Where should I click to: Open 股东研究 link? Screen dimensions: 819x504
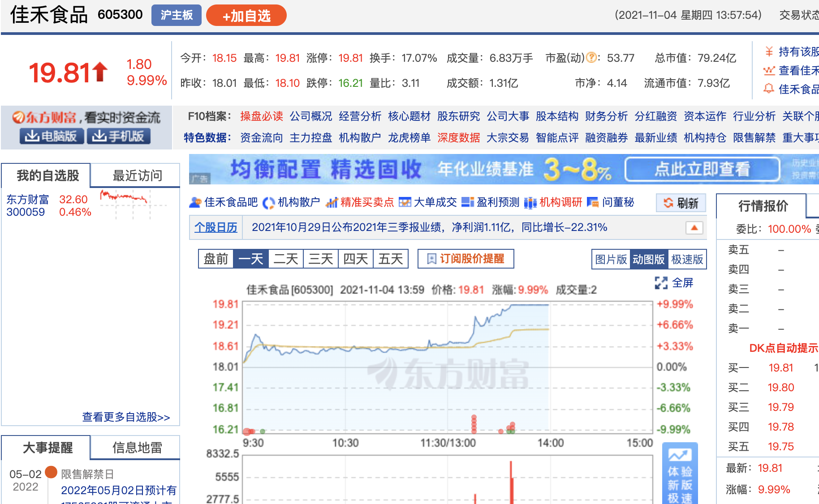point(459,116)
